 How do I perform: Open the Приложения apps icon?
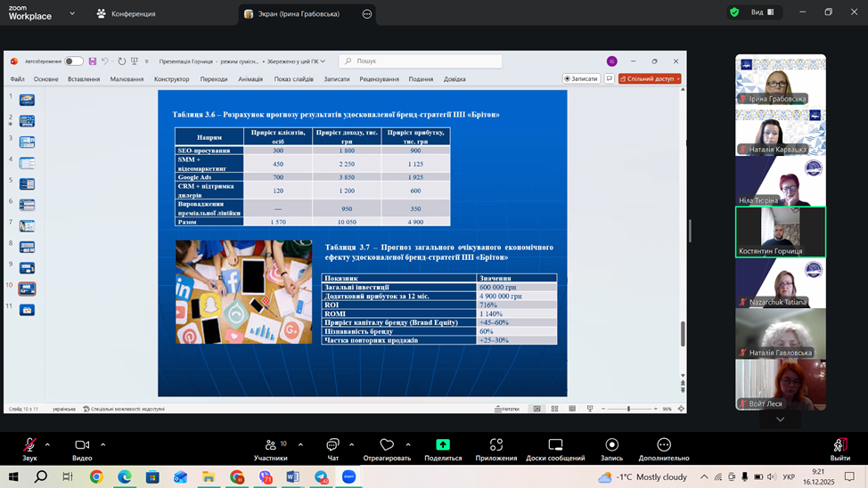click(495, 444)
